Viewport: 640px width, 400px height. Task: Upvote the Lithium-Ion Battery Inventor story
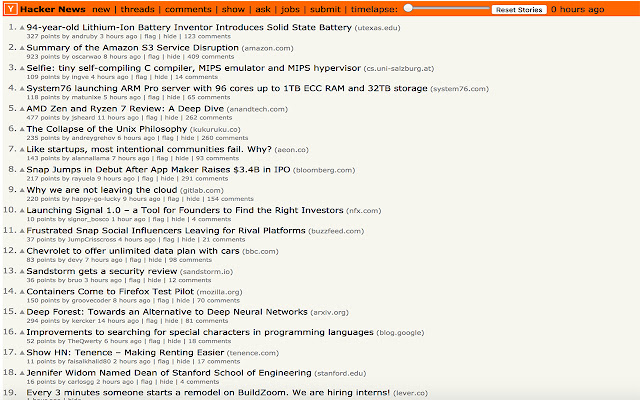click(22, 28)
